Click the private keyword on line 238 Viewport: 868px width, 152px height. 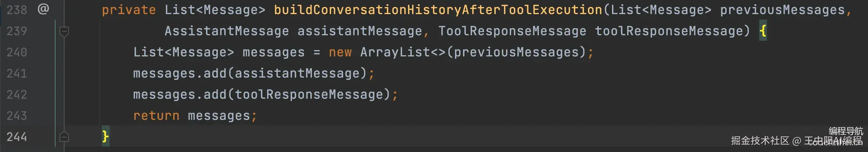pyautogui.click(x=129, y=10)
